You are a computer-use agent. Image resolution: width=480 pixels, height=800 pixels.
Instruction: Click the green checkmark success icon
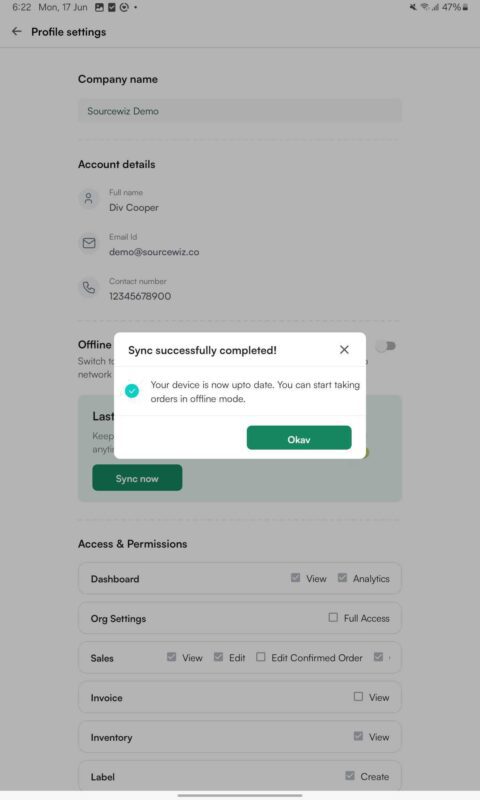click(x=132, y=391)
